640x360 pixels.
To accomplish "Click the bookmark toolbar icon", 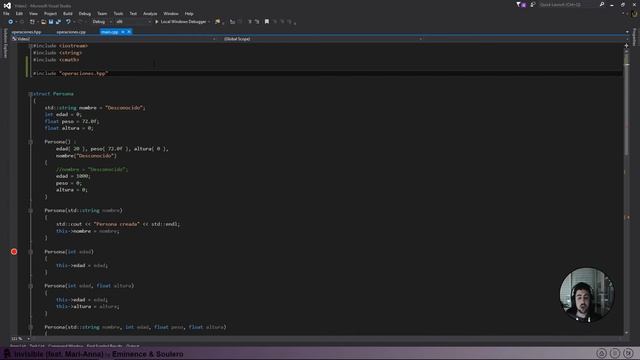I will click(267, 22).
